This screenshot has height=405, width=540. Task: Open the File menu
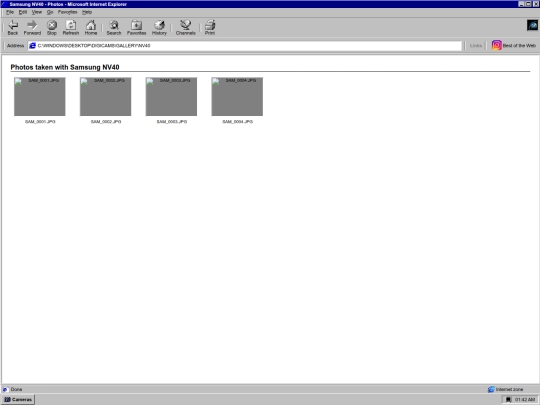[x=10, y=12]
